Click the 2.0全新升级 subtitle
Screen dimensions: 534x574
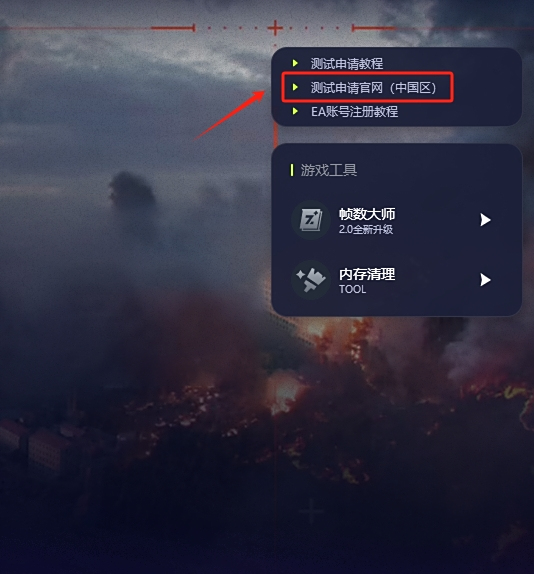366,230
